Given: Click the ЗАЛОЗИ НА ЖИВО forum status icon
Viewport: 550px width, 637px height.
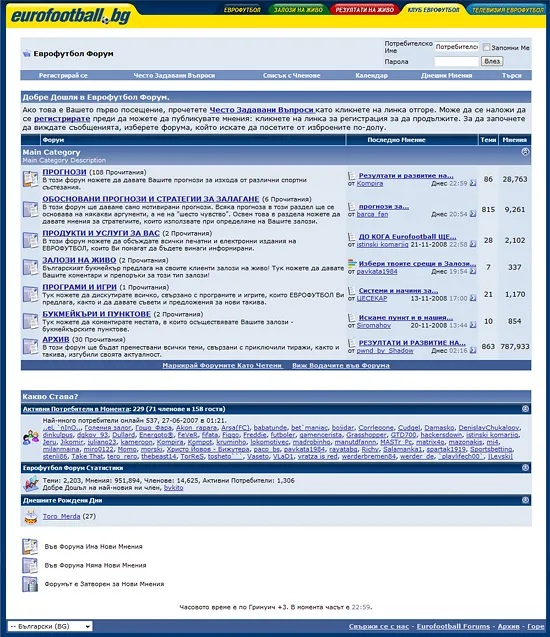Looking at the screenshot, I should click(30, 267).
